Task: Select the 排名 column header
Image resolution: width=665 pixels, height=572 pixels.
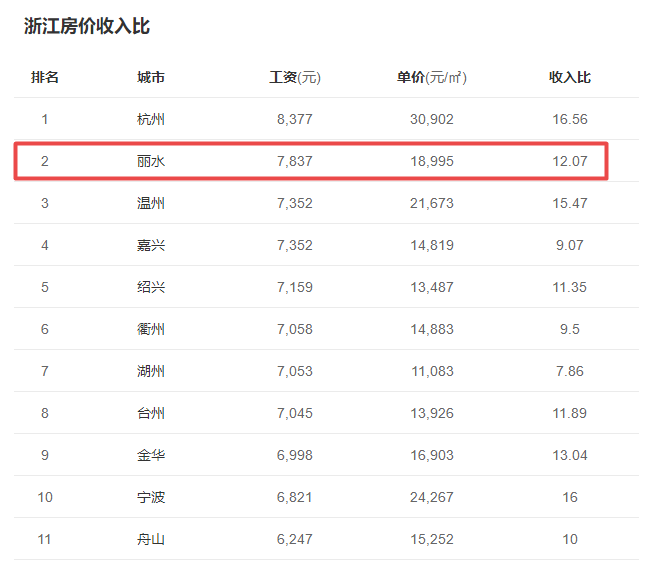Action: [x=45, y=77]
